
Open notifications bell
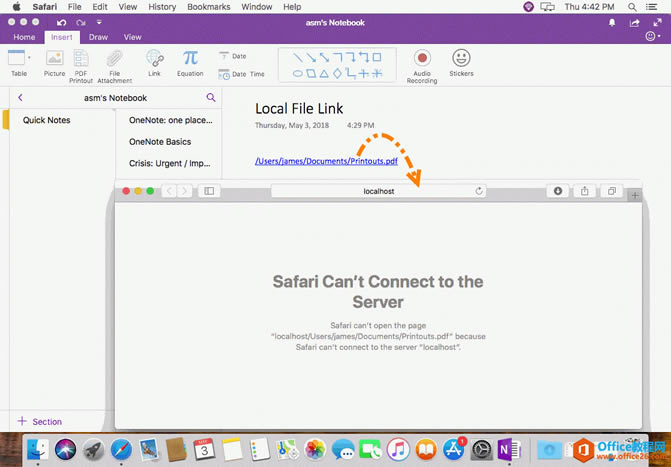tap(612, 23)
